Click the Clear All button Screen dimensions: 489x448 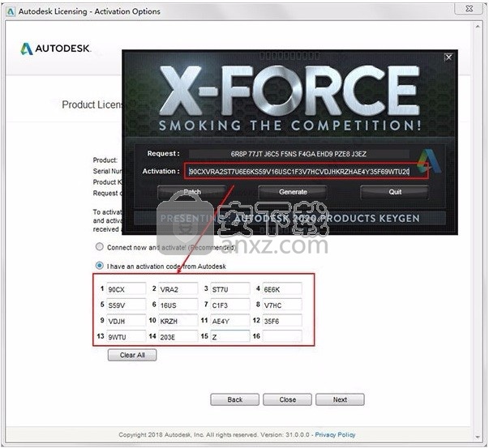132,355
